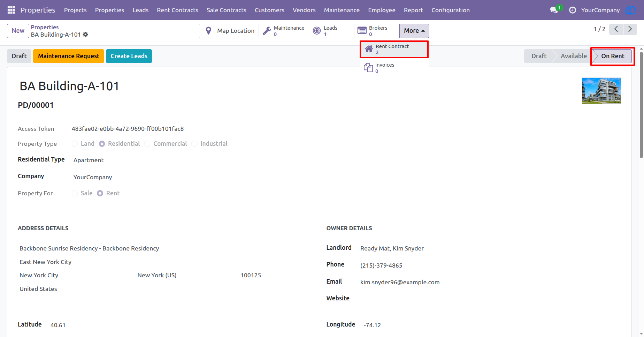Open the Landlord field dropdown
This screenshot has width=644, height=337.
(x=392, y=248)
